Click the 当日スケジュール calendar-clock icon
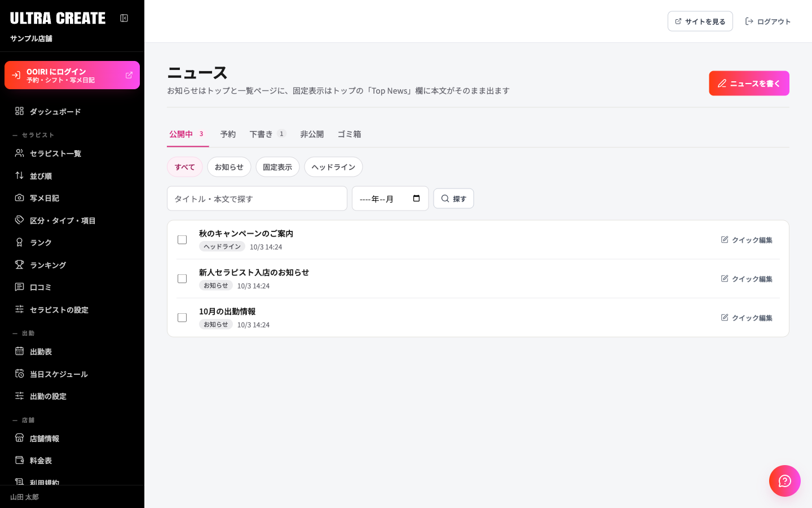The image size is (812, 508). pyautogui.click(x=19, y=374)
